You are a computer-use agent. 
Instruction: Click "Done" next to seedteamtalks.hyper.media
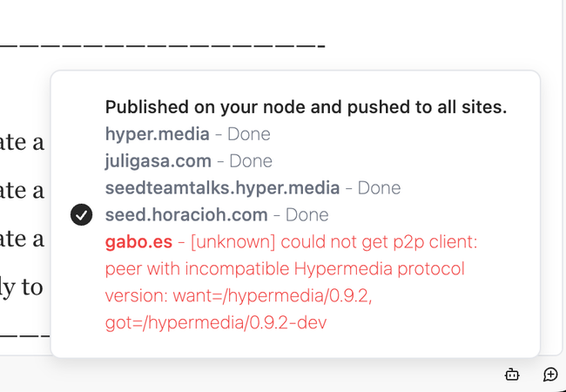pos(379,188)
